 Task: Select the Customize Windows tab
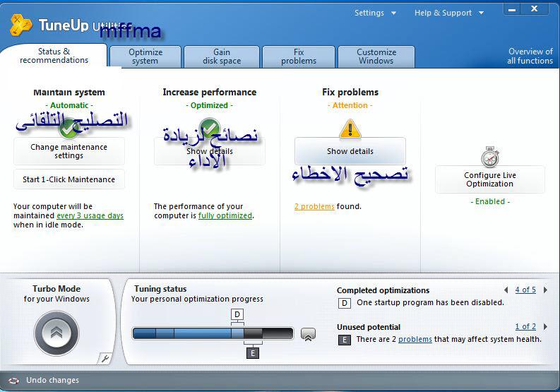pyautogui.click(x=376, y=57)
